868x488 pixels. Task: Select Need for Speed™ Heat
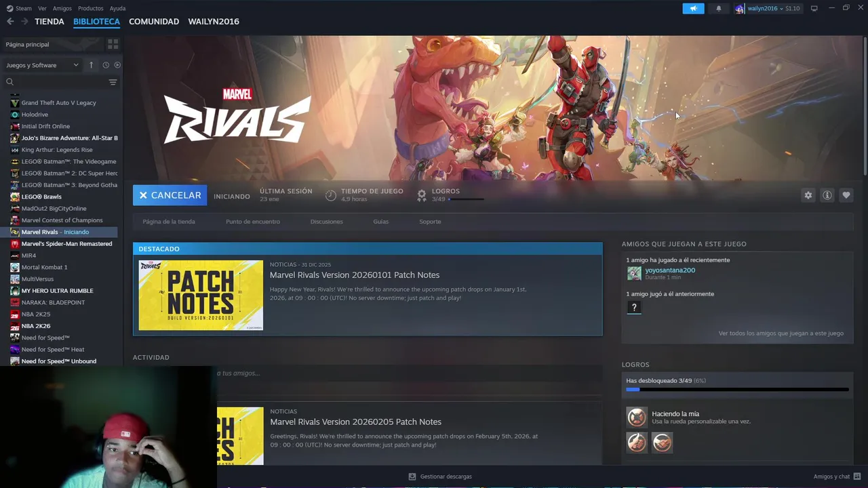[53, 350]
